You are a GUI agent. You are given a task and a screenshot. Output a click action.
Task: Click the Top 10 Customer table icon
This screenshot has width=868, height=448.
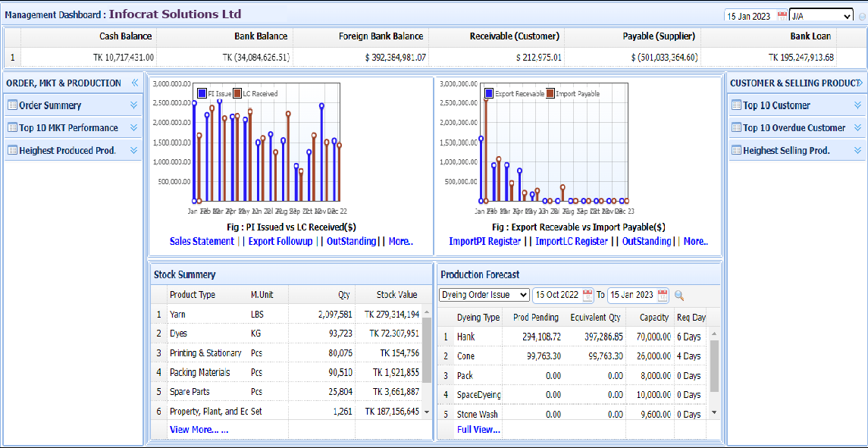[x=736, y=105]
